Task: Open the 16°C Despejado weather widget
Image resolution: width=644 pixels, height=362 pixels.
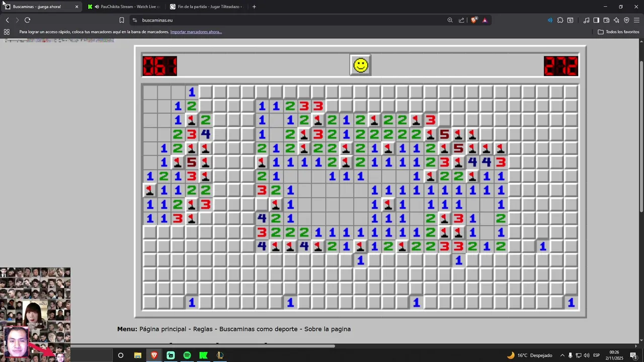Action: pyautogui.click(x=529, y=355)
